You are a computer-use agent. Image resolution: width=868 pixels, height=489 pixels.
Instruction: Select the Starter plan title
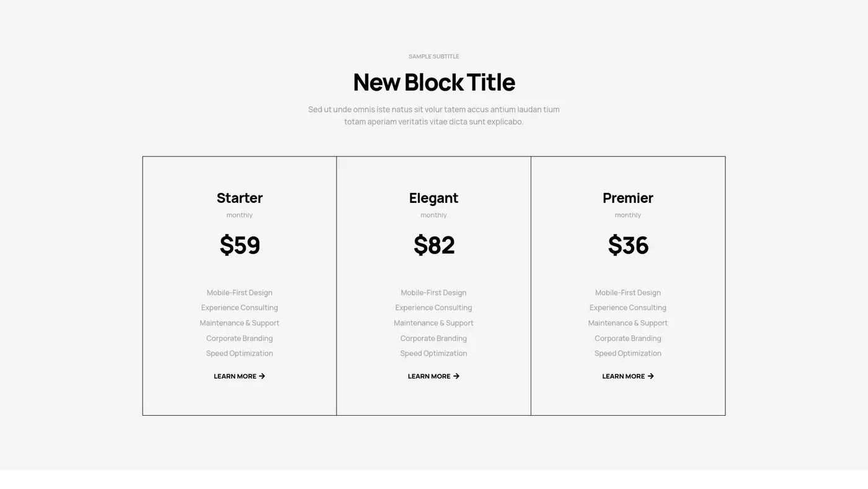tap(239, 197)
